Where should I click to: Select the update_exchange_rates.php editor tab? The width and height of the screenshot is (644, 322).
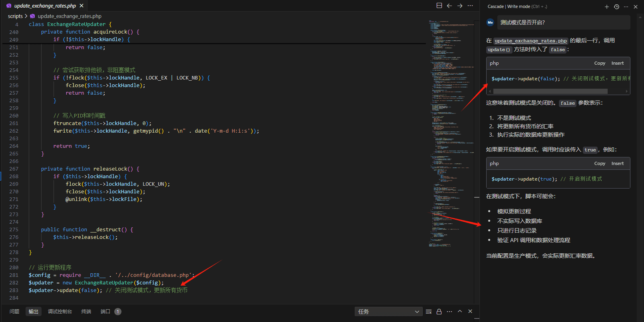[45, 6]
